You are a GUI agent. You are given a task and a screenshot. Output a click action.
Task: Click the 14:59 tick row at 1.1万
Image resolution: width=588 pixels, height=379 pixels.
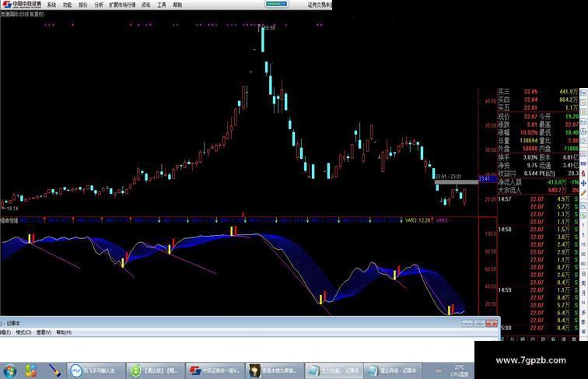click(538, 290)
